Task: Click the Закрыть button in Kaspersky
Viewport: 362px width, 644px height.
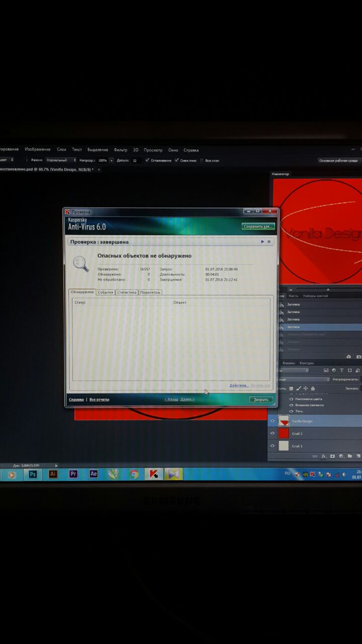Action: pyautogui.click(x=261, y=399)
